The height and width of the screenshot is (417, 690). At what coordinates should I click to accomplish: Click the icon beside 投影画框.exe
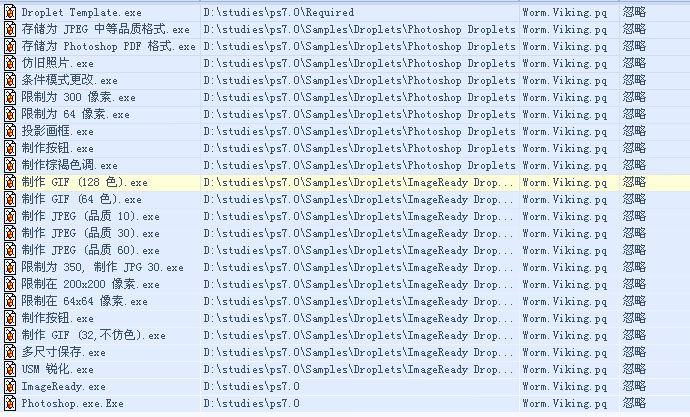click(10, 131)
